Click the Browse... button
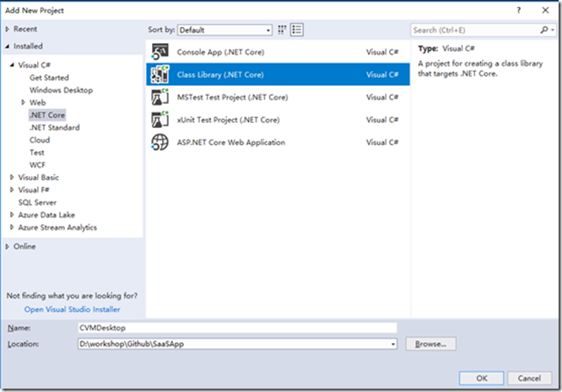 coord(431,344)
